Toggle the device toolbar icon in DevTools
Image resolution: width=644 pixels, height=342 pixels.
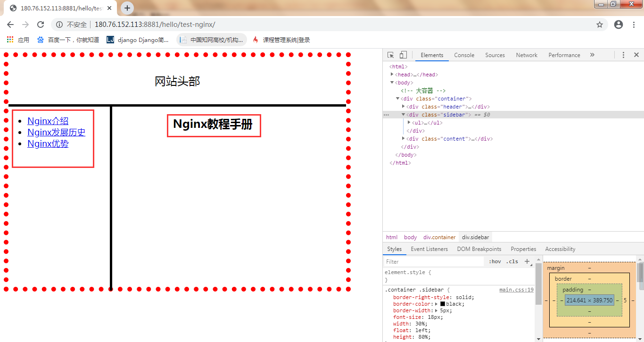coord(403,55)
